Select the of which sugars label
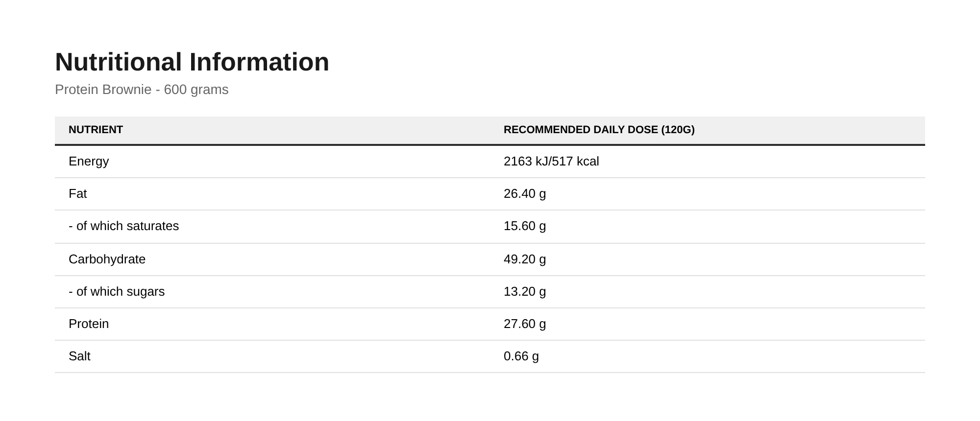 pyautogui.click(x=117, y=292)
